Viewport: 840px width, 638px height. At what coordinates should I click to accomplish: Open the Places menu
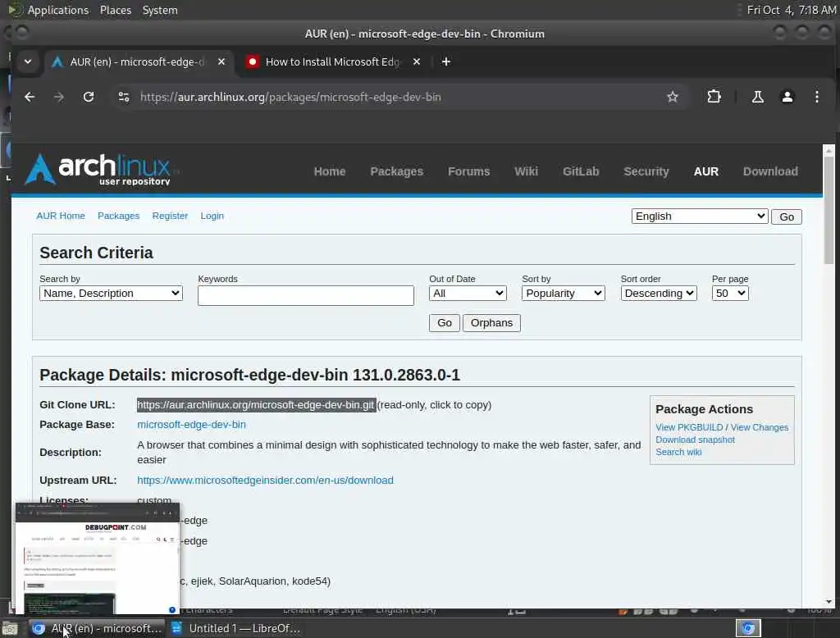115,10
